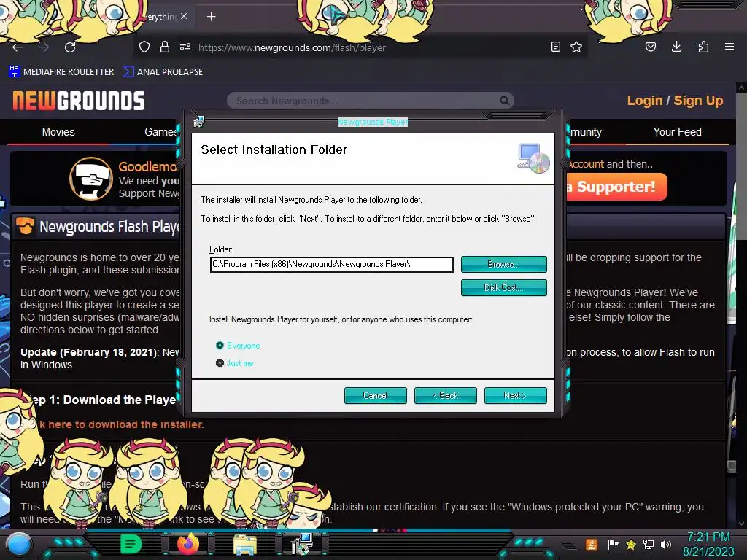Click the Login link

645,101
